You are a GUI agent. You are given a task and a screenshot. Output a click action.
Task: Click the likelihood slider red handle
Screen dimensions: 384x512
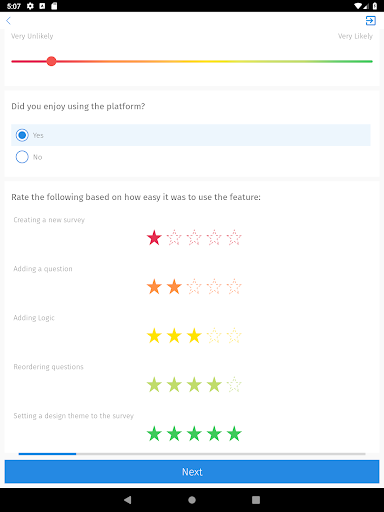point(51,61)
